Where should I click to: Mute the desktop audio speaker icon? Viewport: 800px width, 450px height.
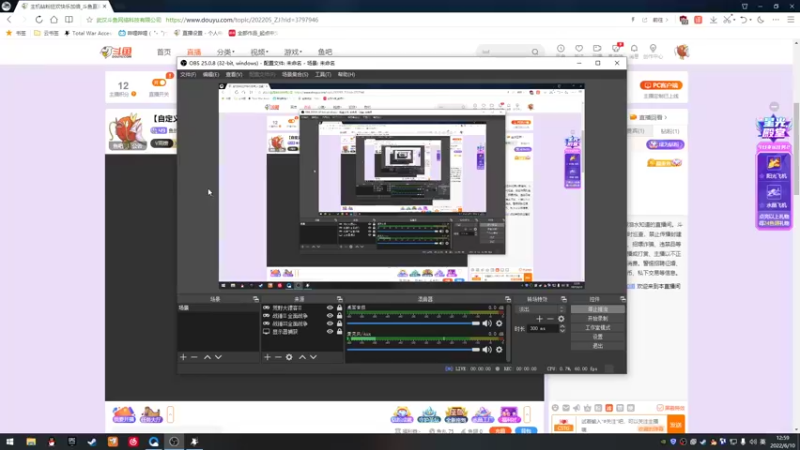(487, 323)
